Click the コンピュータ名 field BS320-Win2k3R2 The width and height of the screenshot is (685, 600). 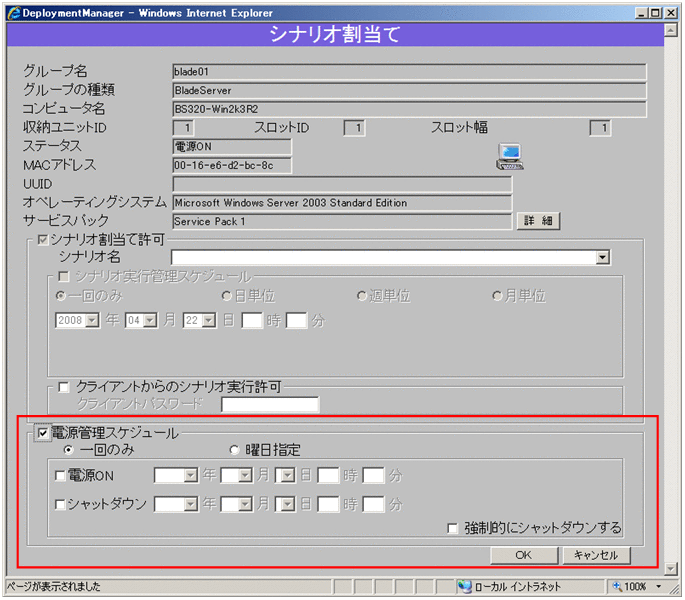coord(410,109)
